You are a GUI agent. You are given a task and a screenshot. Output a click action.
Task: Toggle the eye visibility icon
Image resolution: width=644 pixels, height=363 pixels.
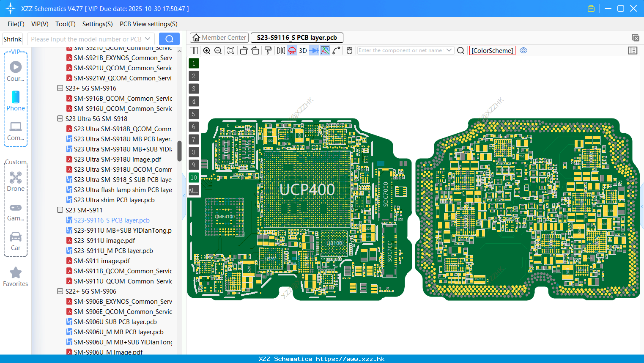tap(523, 50)
